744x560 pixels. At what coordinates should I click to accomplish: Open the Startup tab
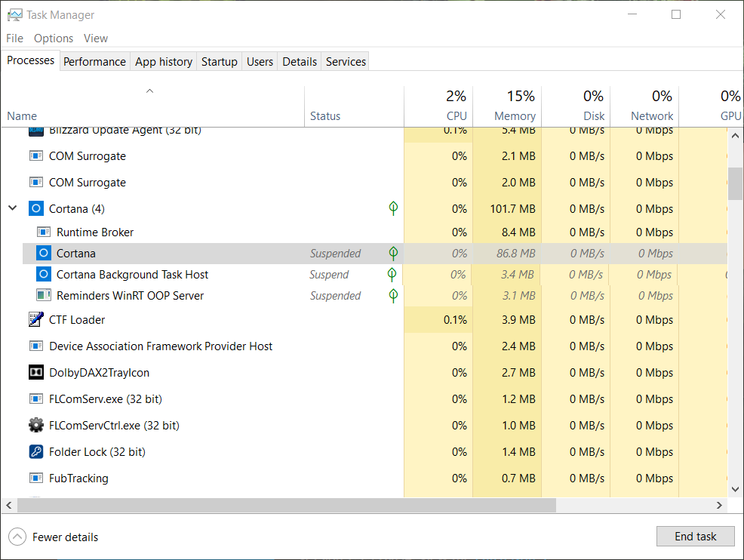coord(219,62)
